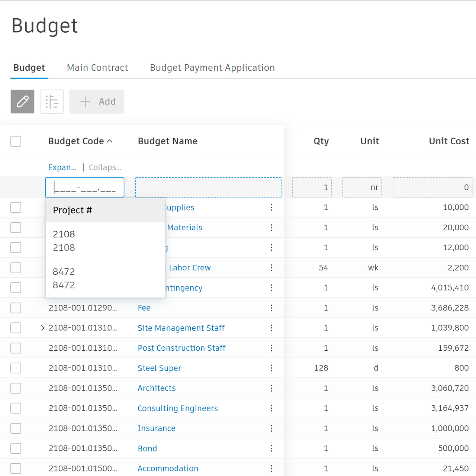The height and width of the screenshot is (476, 476).
Task: Click the Unit Cost column header
Action: click(449, 141)
